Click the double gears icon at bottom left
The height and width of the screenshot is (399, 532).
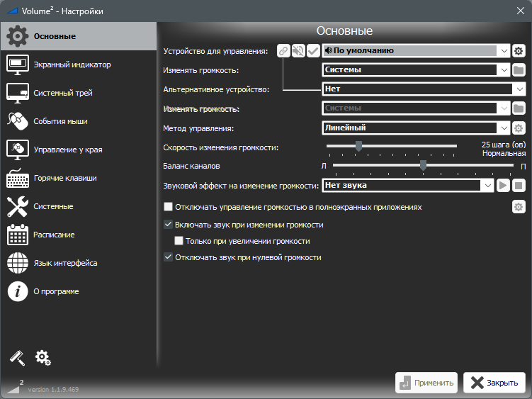coord(43,358)
